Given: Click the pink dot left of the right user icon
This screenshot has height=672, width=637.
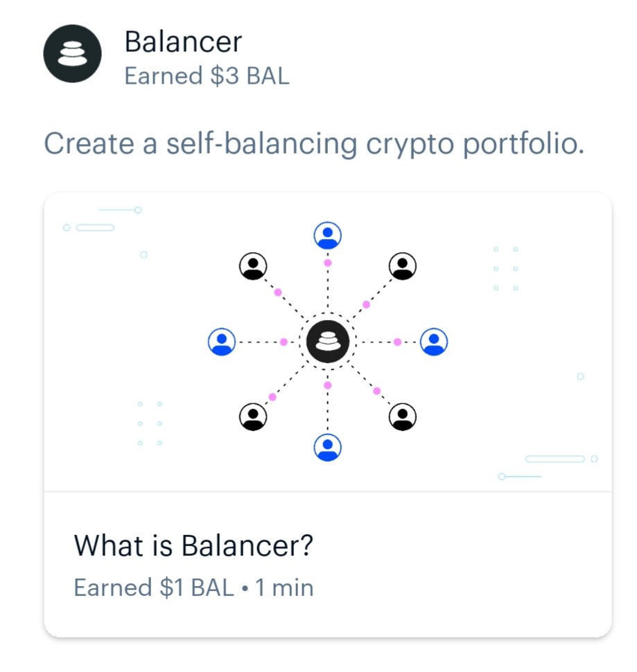Looking at the screenshot, I should (397, 342).
